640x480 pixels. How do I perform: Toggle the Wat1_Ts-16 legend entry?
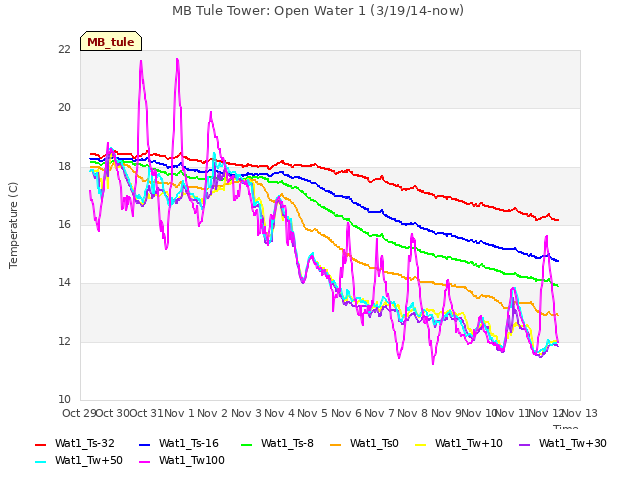(179, 443)
